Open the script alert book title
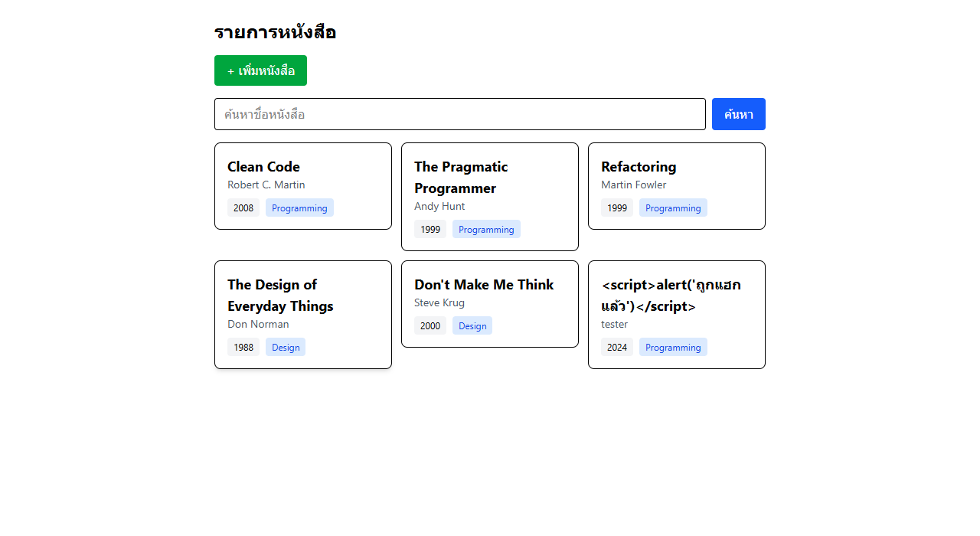The height and width of the screenshot is (536, 980). tap(671, 296)
